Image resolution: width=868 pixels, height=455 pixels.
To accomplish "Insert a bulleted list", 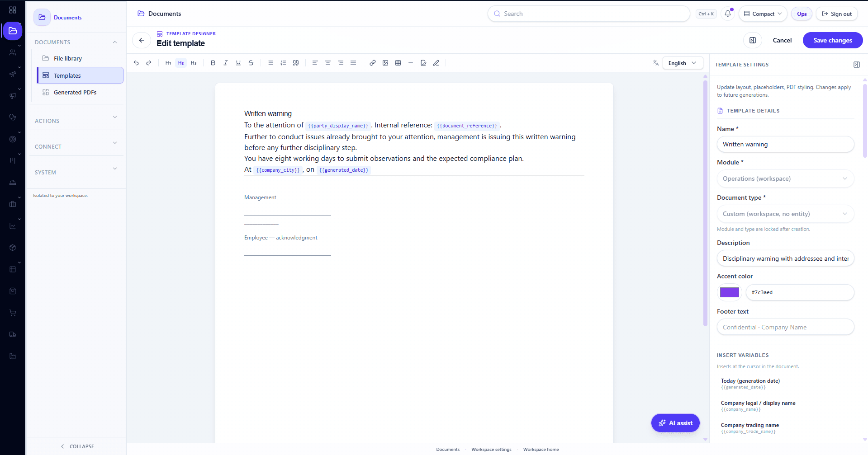I will point(270,63).
